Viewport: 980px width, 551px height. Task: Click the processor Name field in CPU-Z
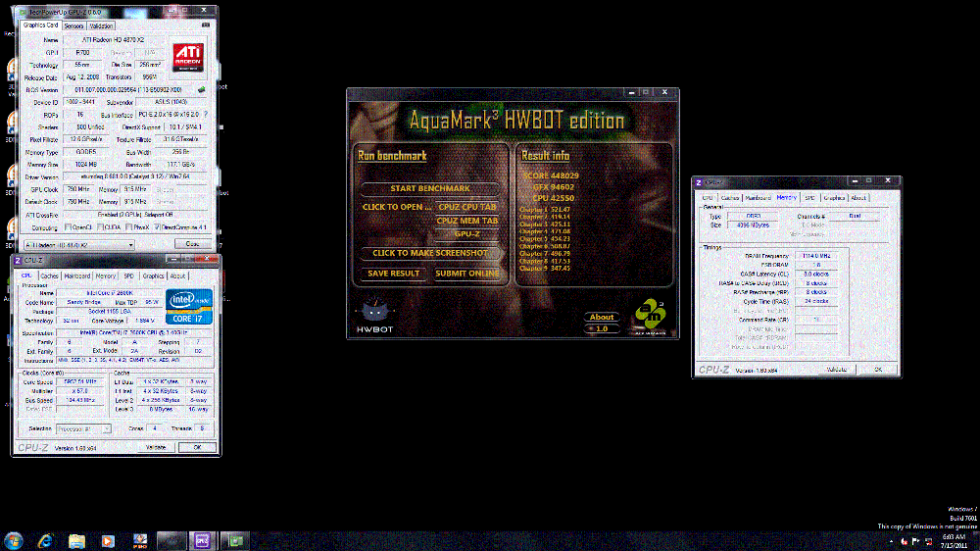pyautogui.click(x=110, y=293)
